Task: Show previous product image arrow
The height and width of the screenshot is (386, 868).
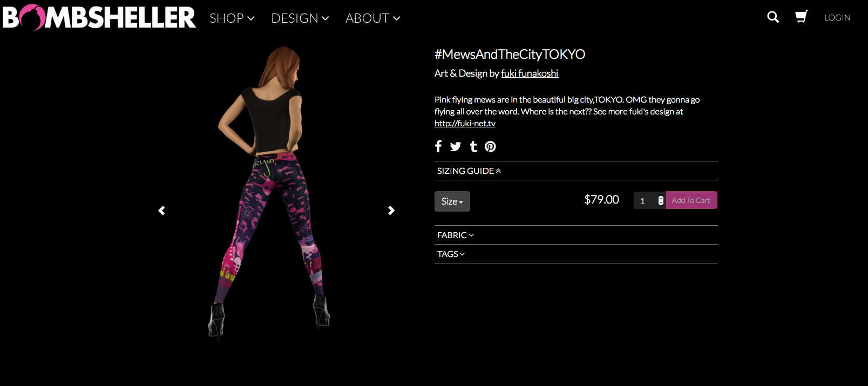Action: 161,211
